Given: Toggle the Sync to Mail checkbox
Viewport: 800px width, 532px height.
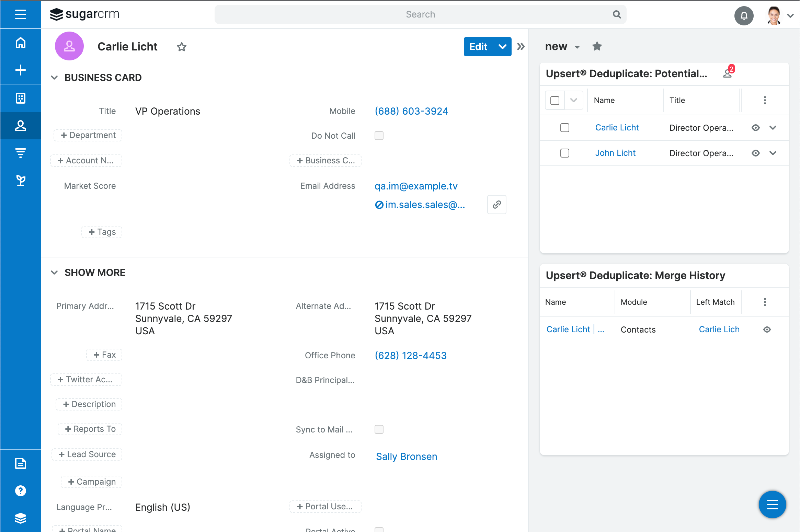Looking at the screenshot, I should (x=379, y=429).
